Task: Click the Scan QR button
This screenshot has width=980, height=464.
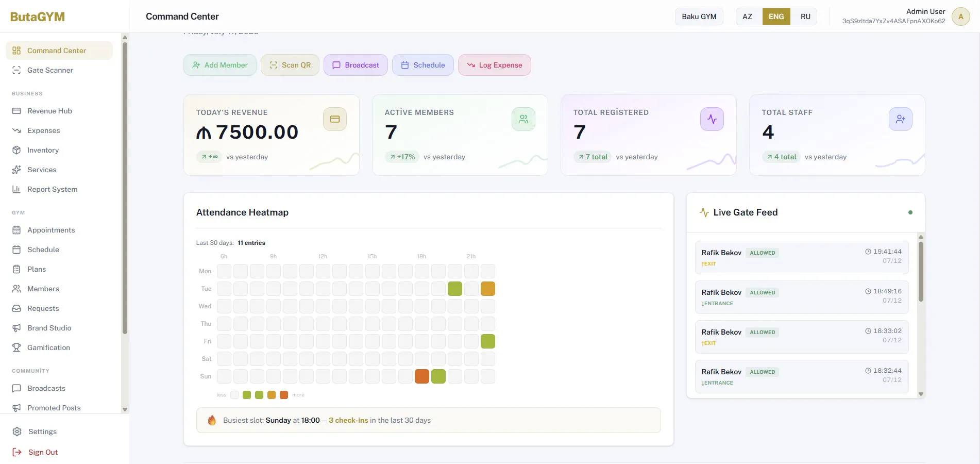Action: (x=290, y=65)
